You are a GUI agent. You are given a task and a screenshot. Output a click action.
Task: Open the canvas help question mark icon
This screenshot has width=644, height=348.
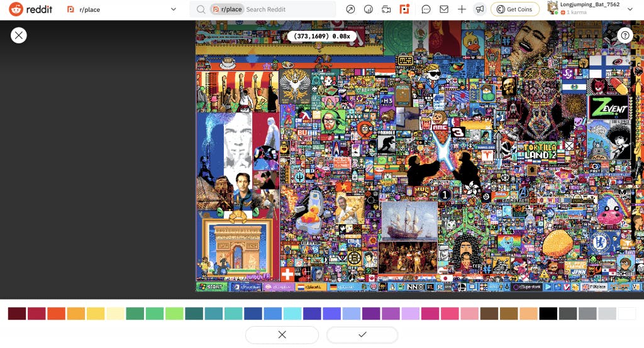pos(625,35)
